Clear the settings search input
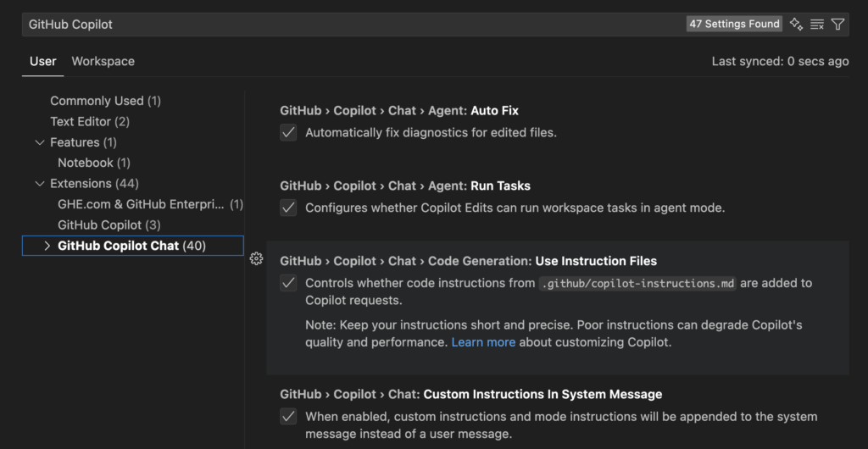This screenshot has height=449, width=868. point(817,25)
